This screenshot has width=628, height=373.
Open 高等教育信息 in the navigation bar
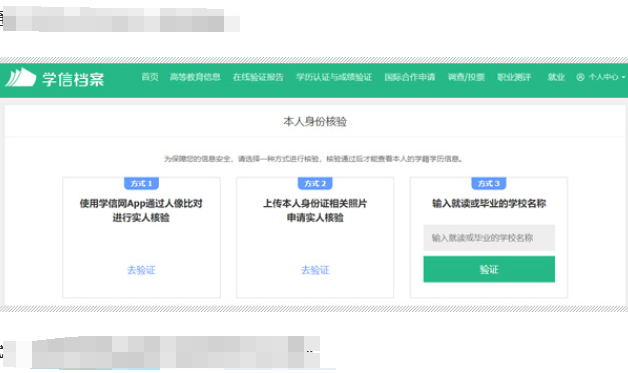tap(195, 77)
